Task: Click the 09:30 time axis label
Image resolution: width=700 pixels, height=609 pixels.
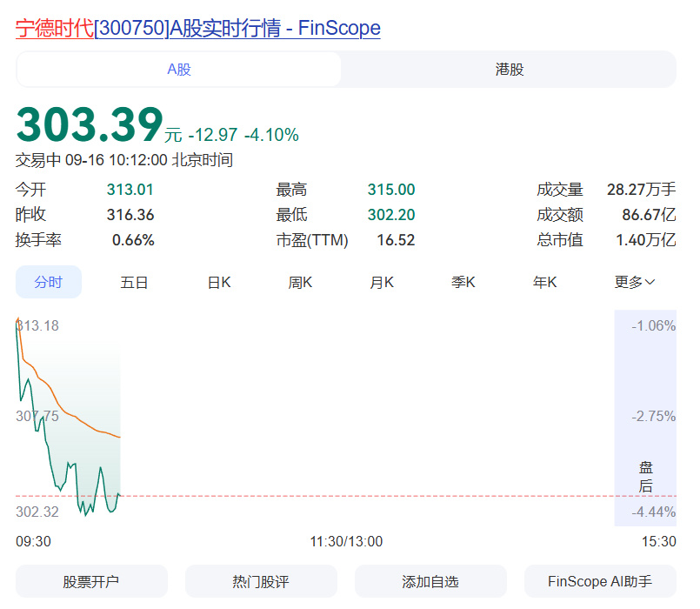Action: [34, 541]
